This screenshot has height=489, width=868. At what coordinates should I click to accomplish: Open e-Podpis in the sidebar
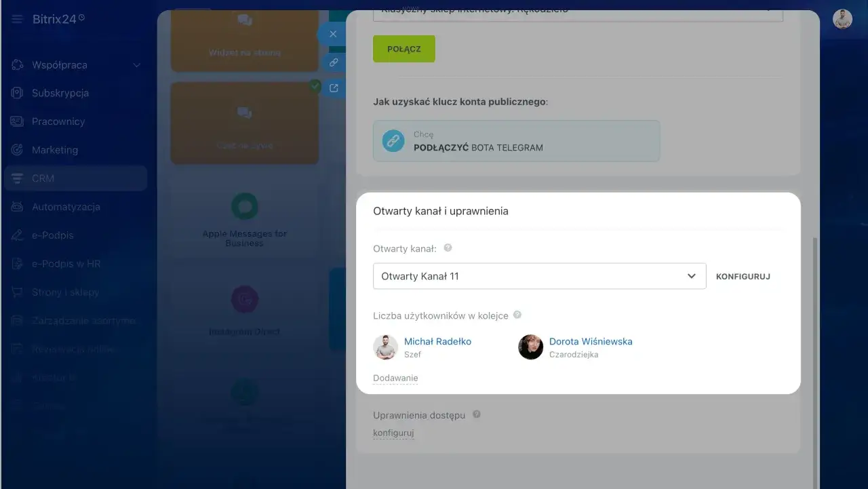[53, 235]
